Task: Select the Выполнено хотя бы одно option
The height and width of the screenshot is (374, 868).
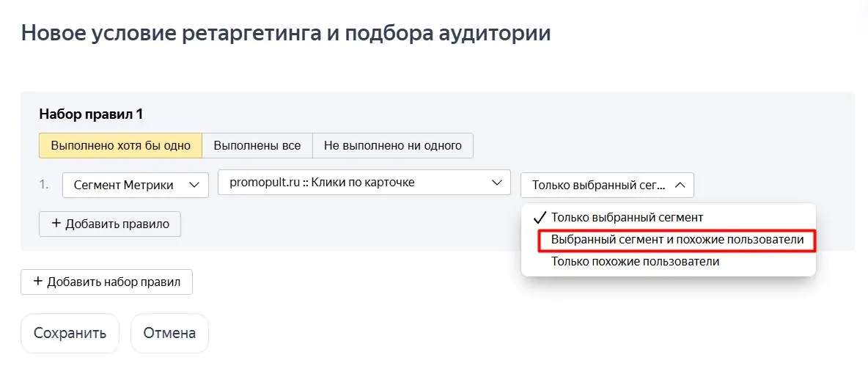Action: (x=121, y=146)
